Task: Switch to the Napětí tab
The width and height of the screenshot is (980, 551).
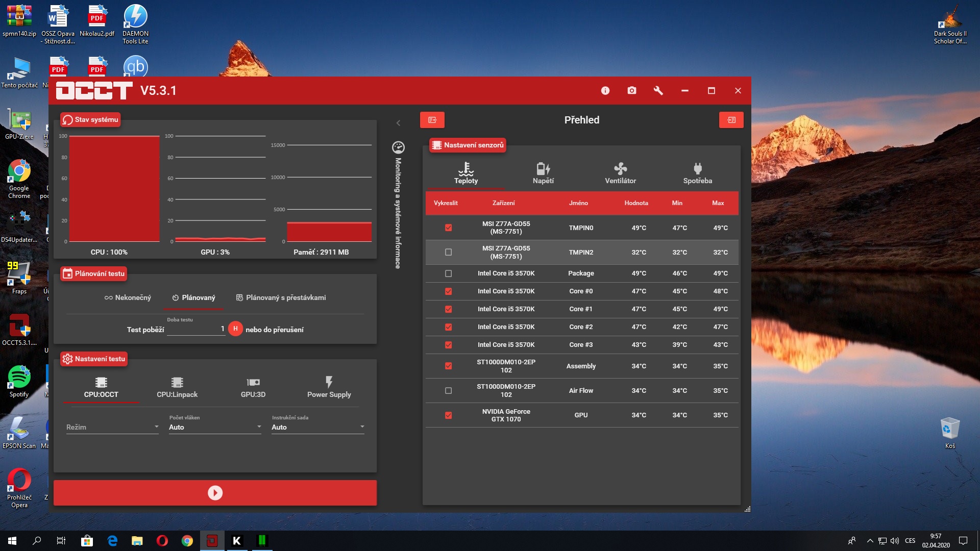Action: click(543, 173)
